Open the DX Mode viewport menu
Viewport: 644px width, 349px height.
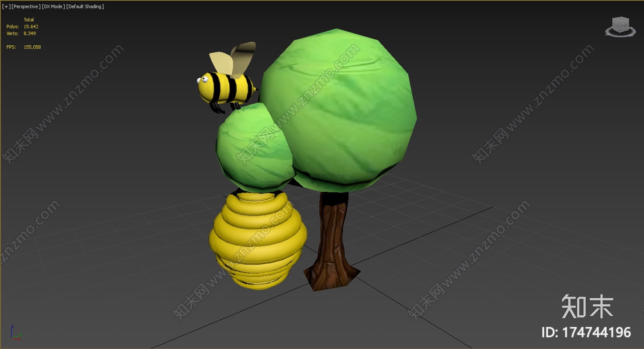(x=53, y=6)
